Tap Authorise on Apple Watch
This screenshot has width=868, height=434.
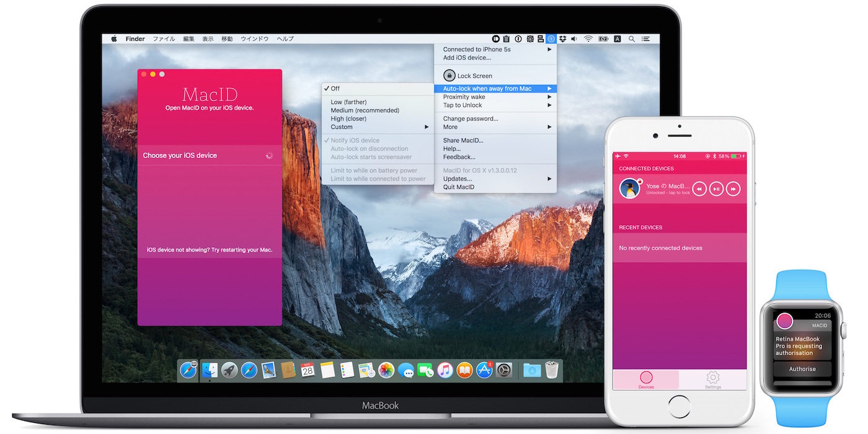(802, 369)
